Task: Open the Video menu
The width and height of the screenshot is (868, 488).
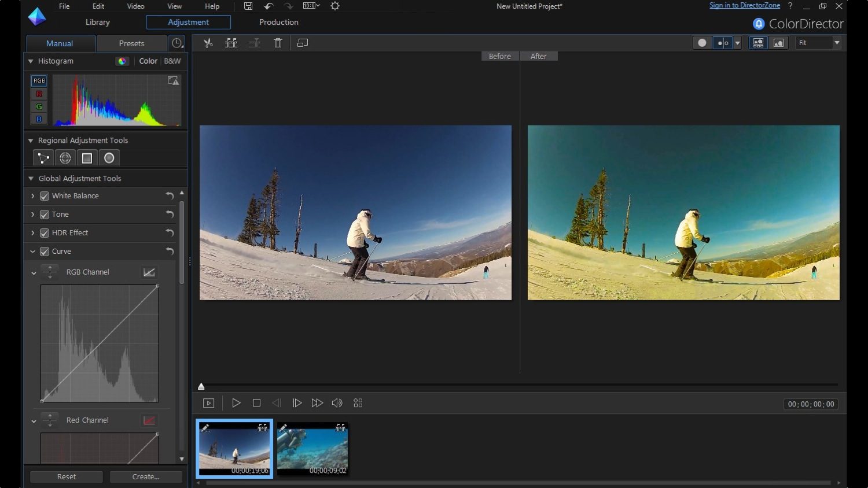Action: click(135, 6)
